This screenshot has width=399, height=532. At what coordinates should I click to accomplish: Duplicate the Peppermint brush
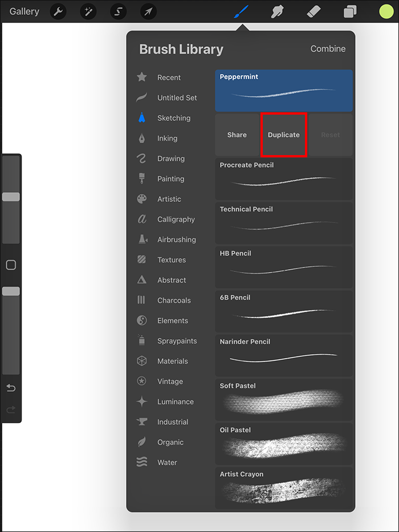click(x=284, y=135)
